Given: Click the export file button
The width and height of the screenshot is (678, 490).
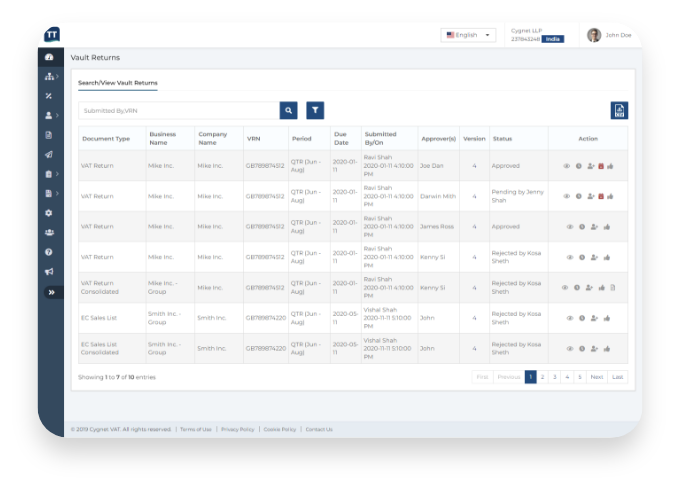Looking at the screenshot, I should (619, 110).
